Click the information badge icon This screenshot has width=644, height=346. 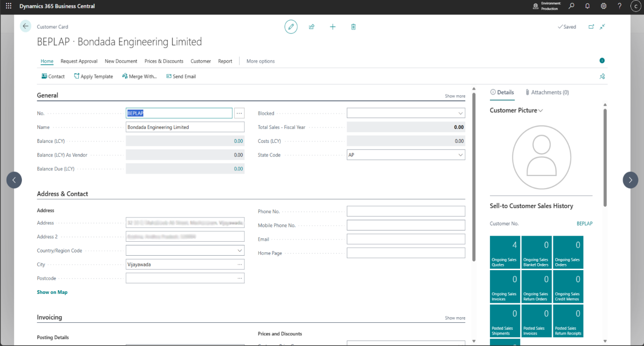click(602, 61)
